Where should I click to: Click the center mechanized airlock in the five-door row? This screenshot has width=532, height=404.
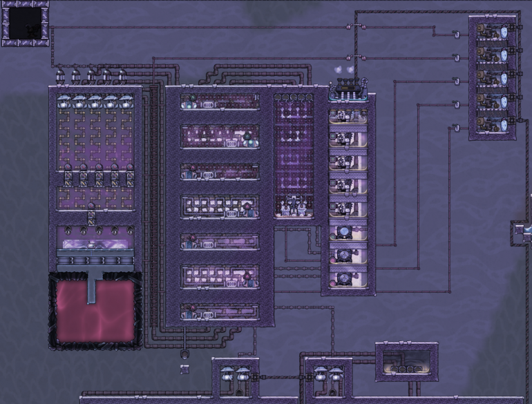99,179
